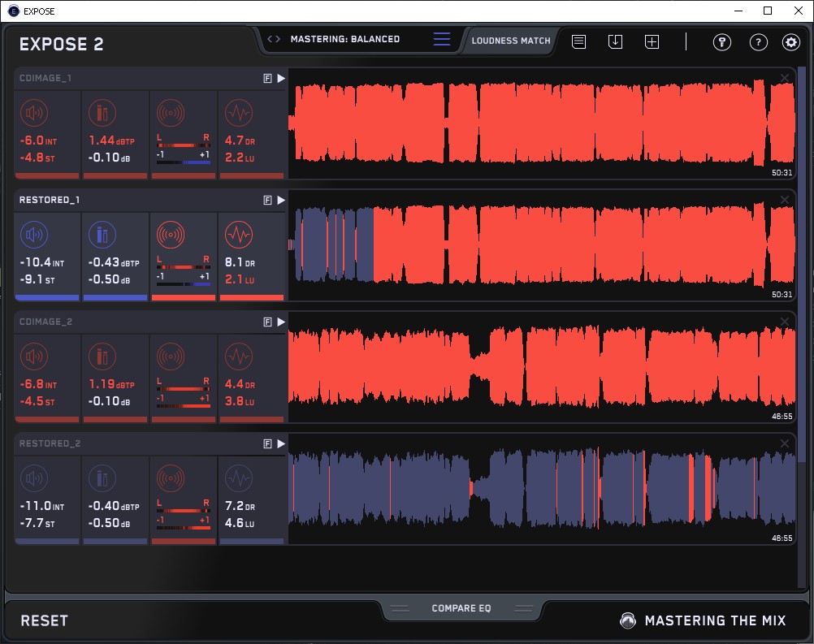Click the stereo field icon for CDIMAGE_1
This screenshot has height=644, width=814.
[x=171, y=113]
